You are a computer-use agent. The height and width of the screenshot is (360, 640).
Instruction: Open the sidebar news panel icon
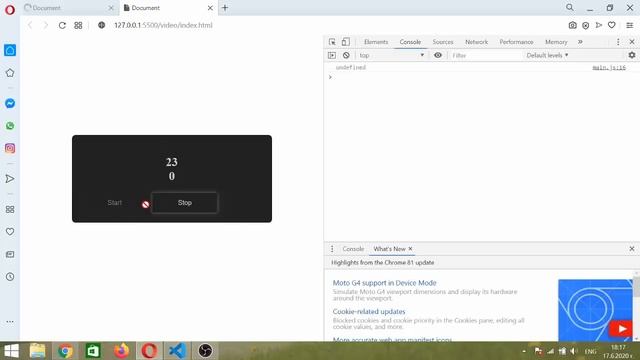pos(10,254)
